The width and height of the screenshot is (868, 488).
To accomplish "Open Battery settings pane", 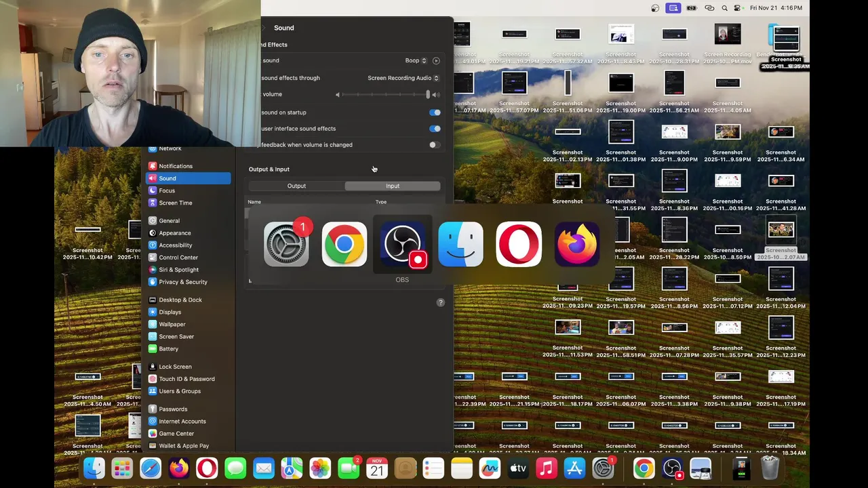I will [188, 349].
